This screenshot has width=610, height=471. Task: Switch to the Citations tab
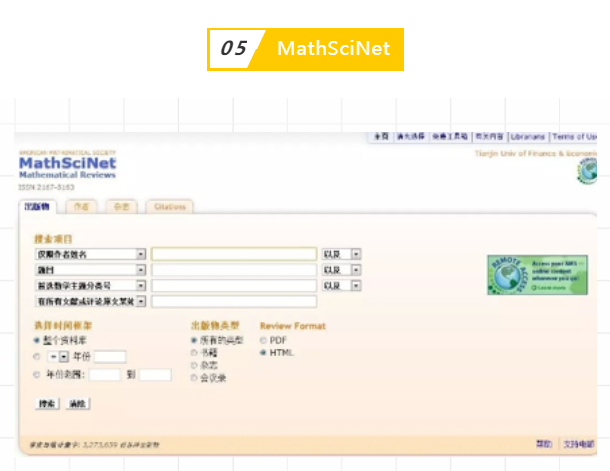click(170, 207)
